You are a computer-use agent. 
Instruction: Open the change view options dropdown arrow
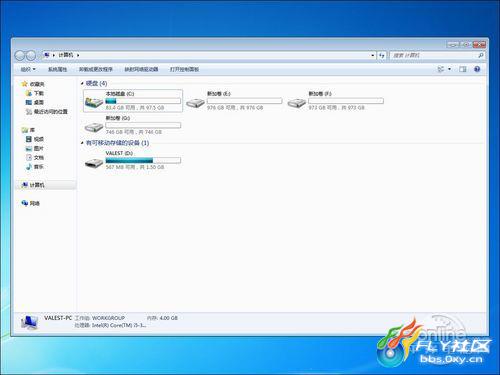[x=449, y=69]
